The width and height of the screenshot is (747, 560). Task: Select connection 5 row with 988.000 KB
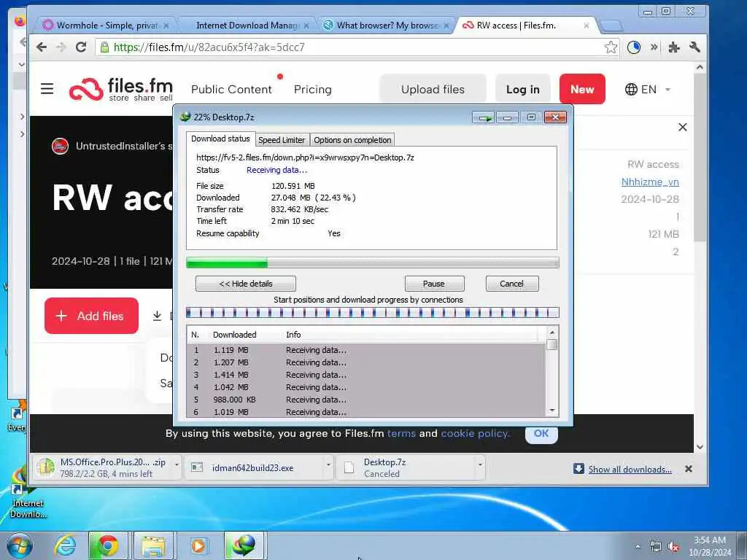366,400
